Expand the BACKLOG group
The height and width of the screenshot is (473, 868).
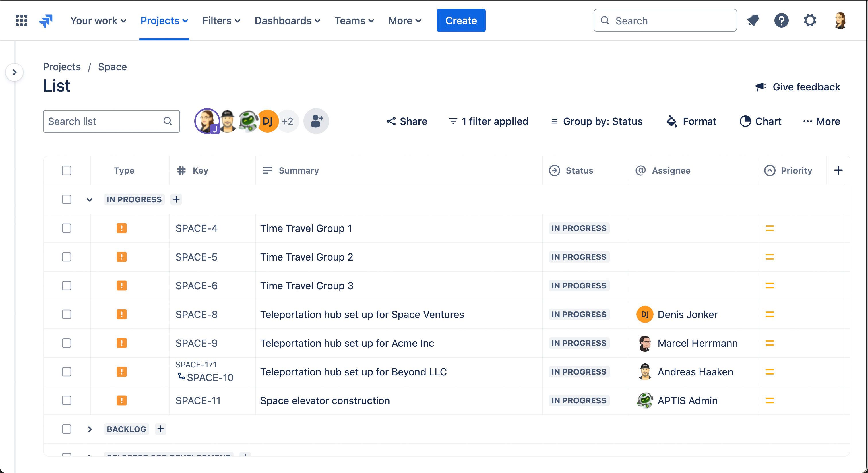90,429
